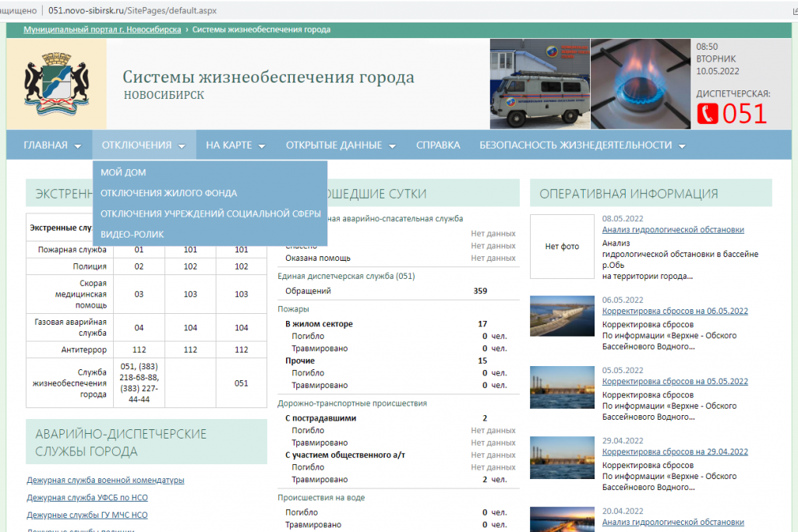Click the Обращений value 359

[480, 291]
